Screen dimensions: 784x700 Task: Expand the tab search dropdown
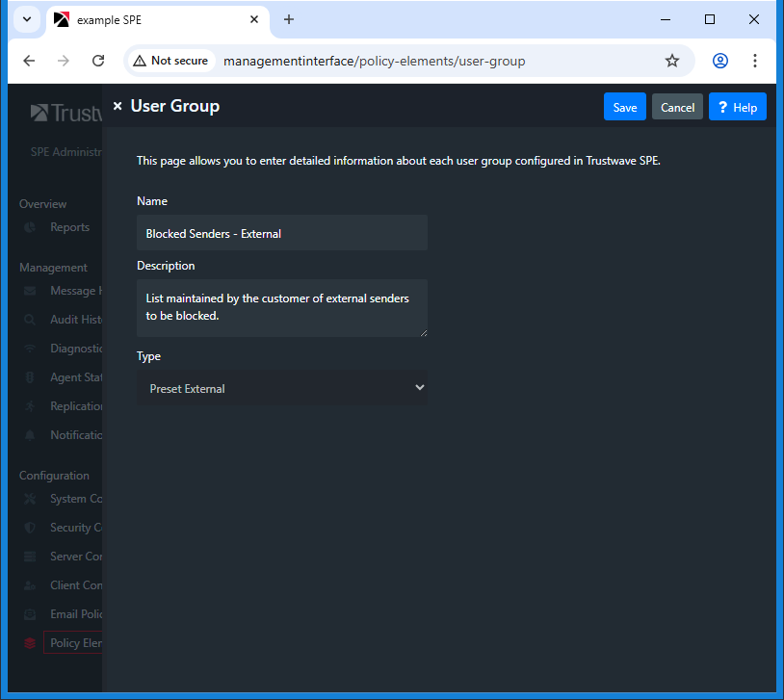[26, 19]
